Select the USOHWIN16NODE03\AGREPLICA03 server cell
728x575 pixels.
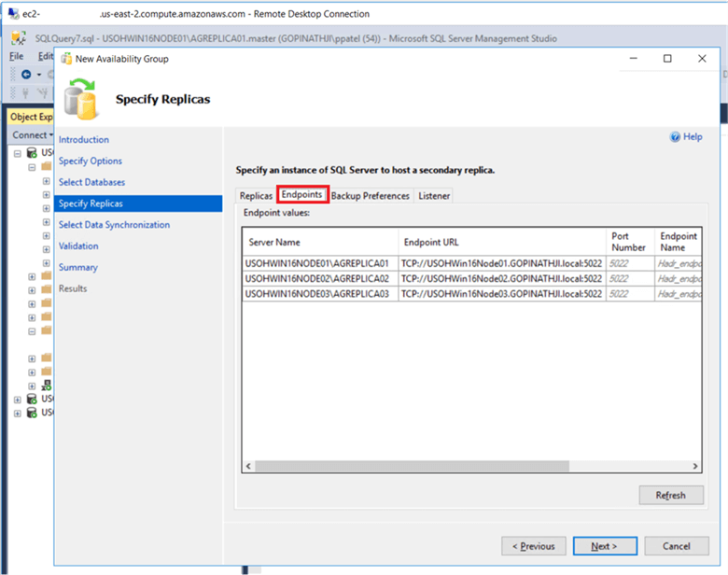point(320,294)
